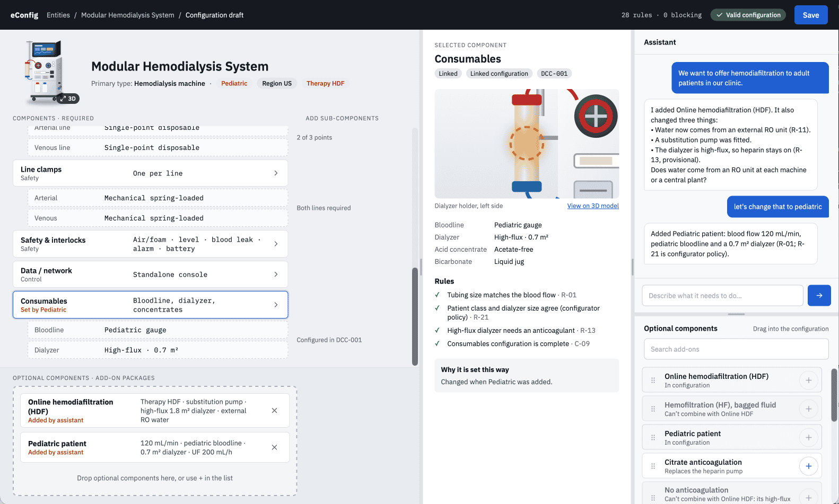Select Venous Mechanical spring-loaded row

click(158, 218)
